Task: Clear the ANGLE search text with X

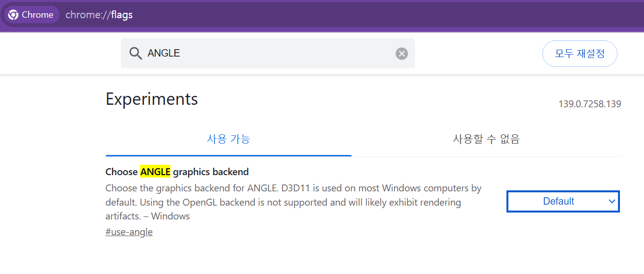Action: point(402,54)
